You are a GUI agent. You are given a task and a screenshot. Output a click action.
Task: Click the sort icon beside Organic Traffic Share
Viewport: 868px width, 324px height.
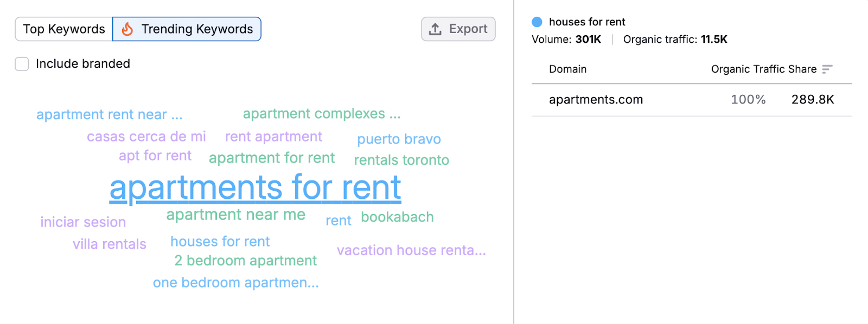827,69
